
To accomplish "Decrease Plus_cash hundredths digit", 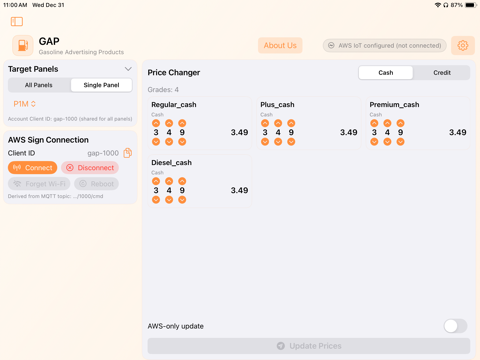I will pos(291,142).
